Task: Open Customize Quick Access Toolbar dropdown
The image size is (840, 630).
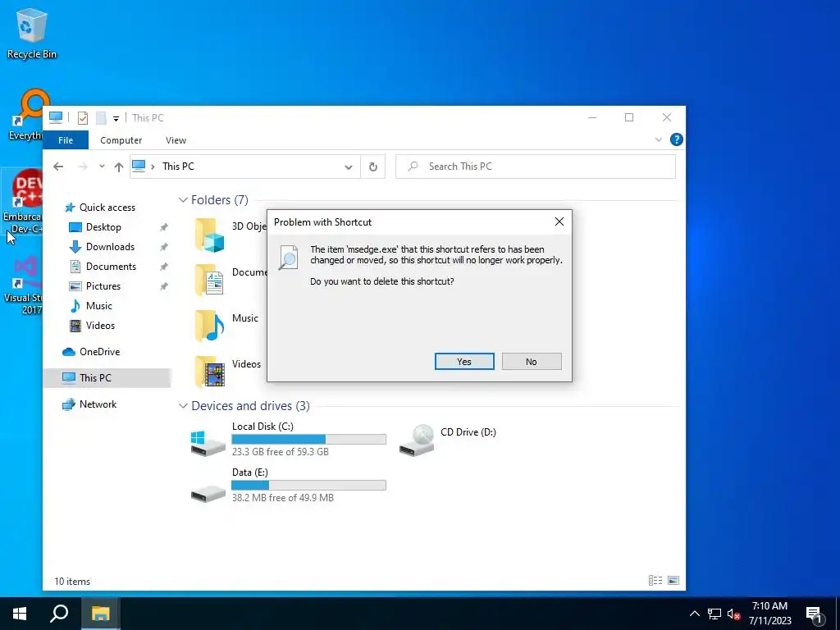Action: click(x=116, y=118)
